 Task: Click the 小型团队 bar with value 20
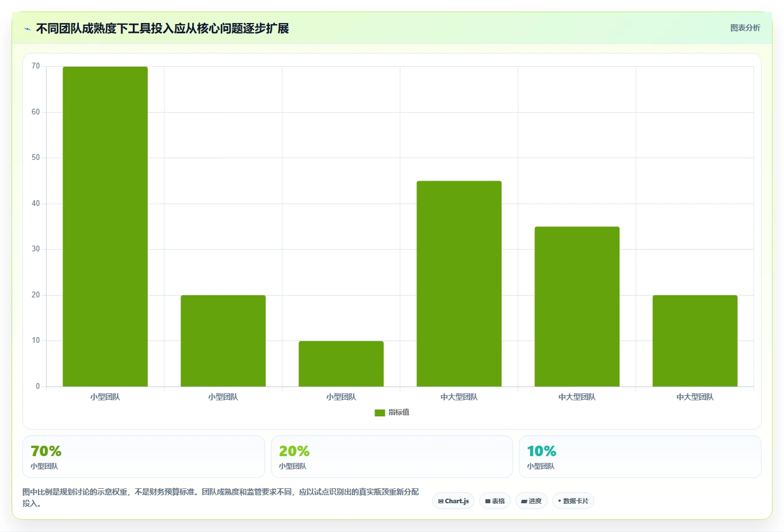click(x=223, y=341)
